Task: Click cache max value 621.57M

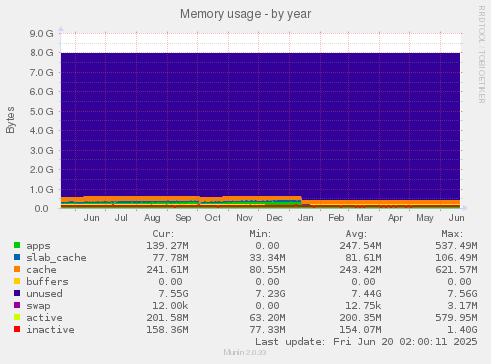Action: pos(456,270)
